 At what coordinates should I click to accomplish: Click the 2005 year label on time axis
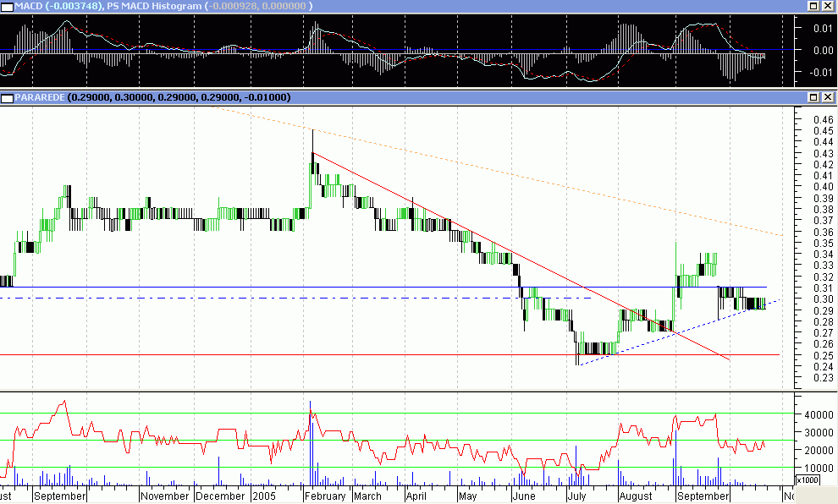tap(264, 496)
